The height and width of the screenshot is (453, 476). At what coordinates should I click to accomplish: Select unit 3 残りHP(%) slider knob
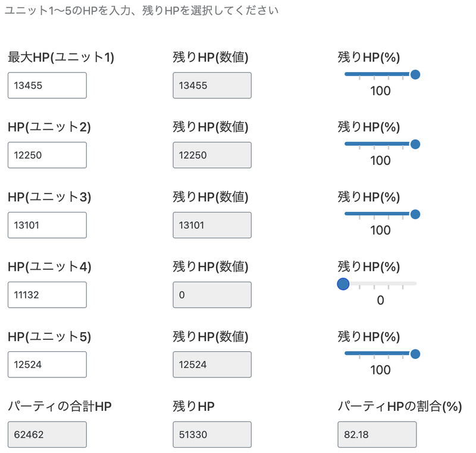pyautogui.click(x=415, y=214)
